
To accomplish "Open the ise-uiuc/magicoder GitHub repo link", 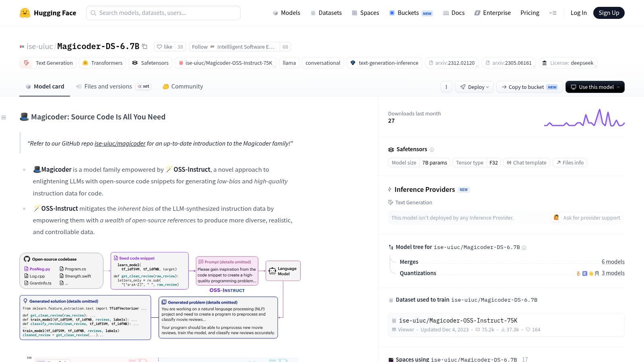I will [x=120, y=143].
